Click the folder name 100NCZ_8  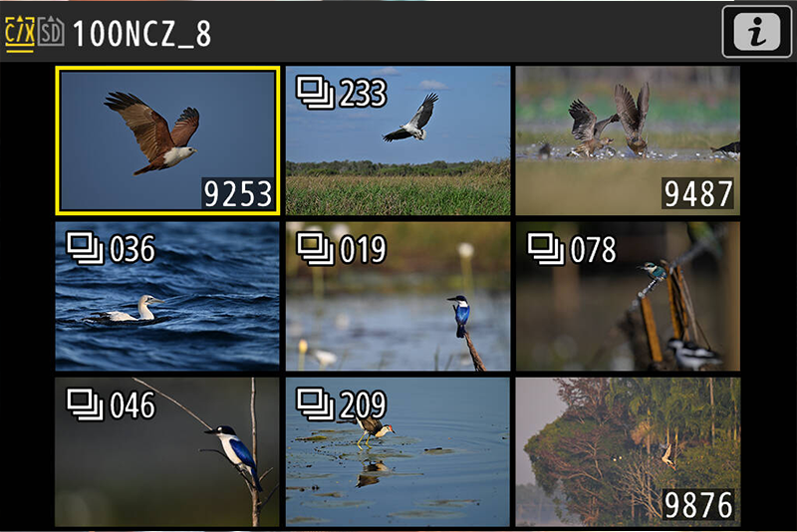(x=141, y=34)
